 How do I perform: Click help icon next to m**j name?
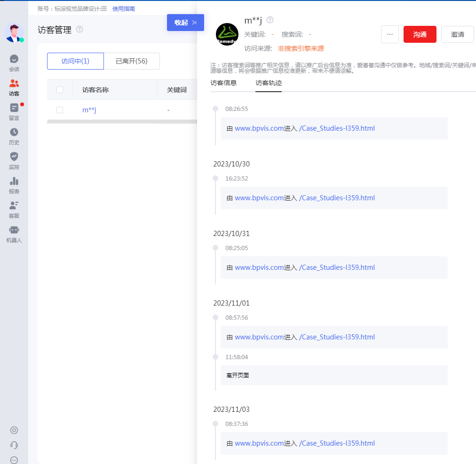pyautogui.click(x=270, y=20)
